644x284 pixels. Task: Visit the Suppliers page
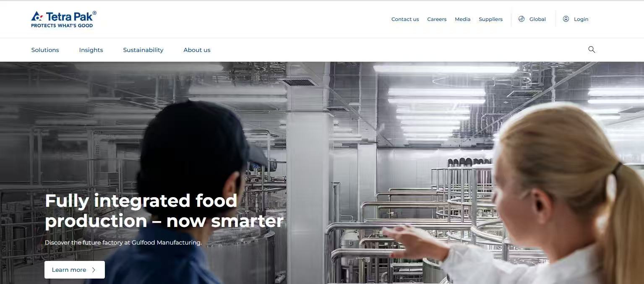coord(490,19)
